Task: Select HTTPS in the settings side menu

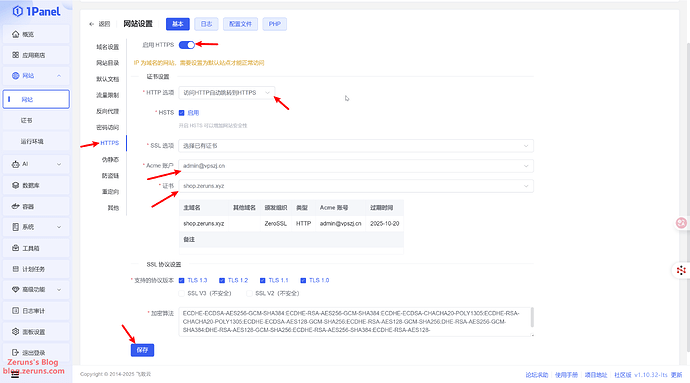Action: click(110, 143)
